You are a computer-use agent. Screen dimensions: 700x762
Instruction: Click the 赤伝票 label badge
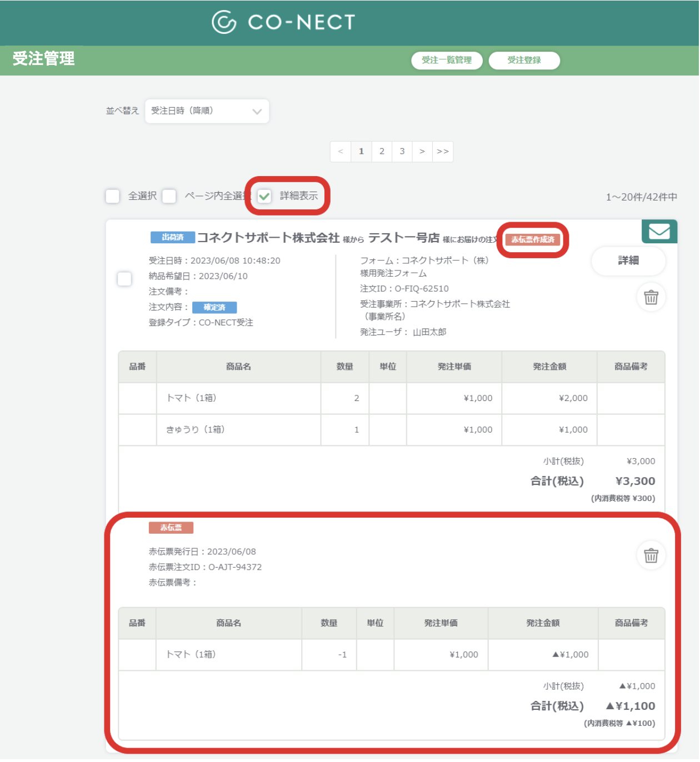pos(171,528)
